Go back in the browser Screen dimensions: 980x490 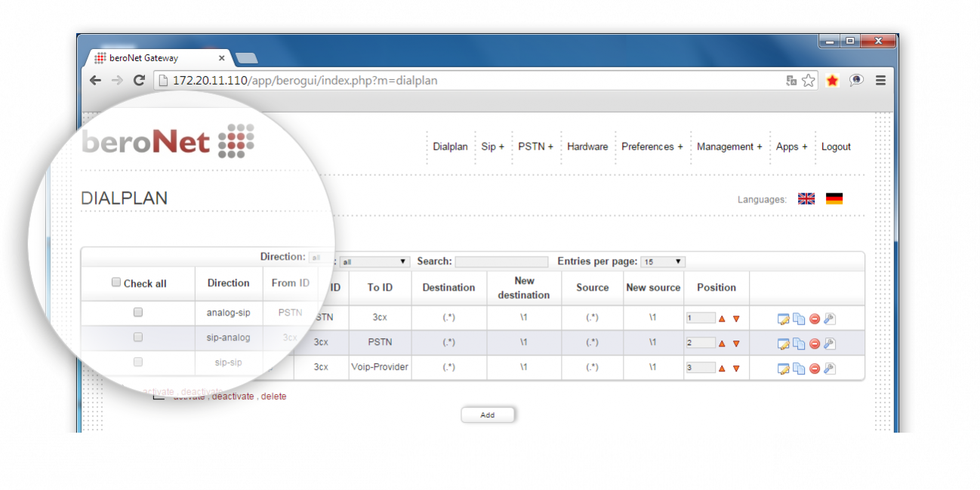tap(95, 80)
